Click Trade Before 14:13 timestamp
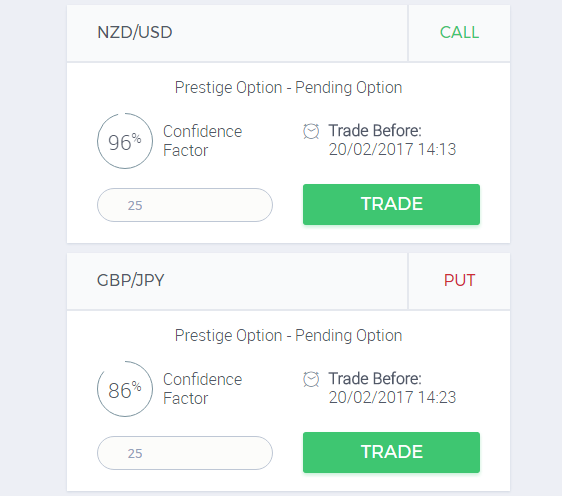This screenshot has height=496, width=562. tap(392, 140)
